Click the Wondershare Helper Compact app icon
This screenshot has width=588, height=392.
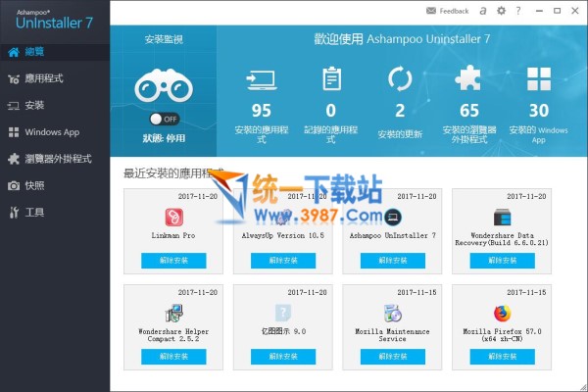click(x=174, y=314)
